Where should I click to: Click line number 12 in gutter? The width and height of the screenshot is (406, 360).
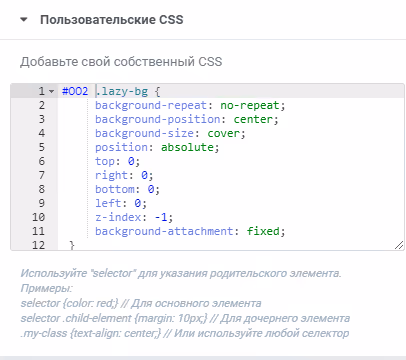38,245
